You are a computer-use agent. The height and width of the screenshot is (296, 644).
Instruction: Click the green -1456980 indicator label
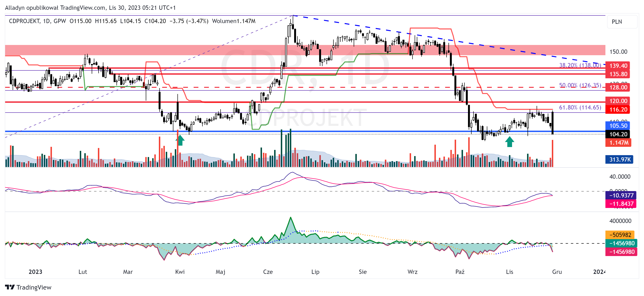[x=621, y=244]
